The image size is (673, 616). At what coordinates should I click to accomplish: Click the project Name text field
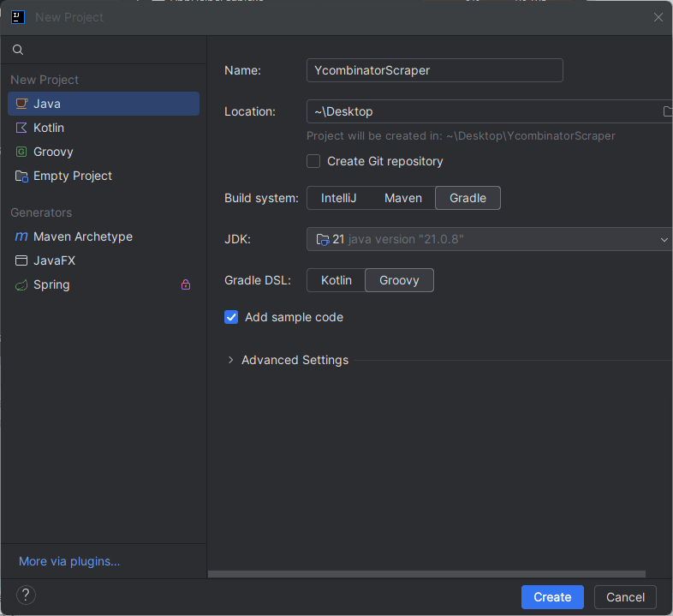tap(434, 70)
